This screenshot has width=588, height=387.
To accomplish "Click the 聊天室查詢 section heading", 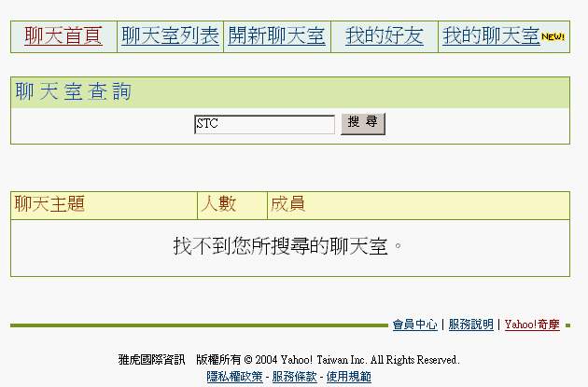I will click(74, 91).
